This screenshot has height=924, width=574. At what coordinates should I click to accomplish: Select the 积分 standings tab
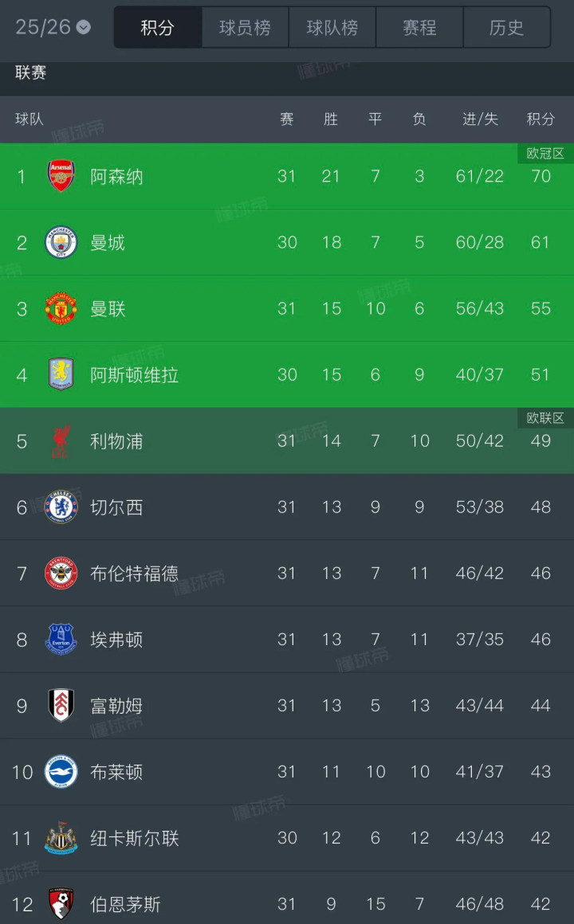[157, 28]
